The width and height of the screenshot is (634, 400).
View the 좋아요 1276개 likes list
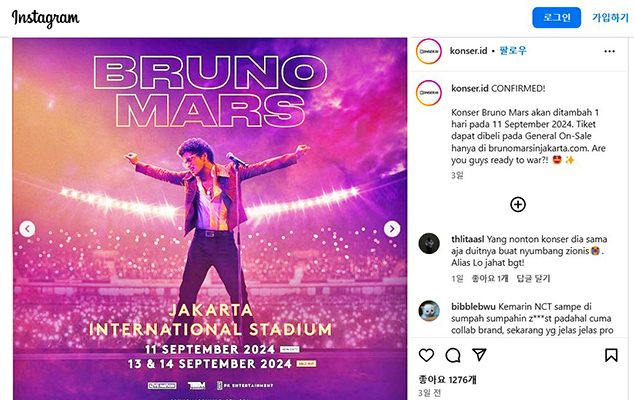click(x=447, y=379)
